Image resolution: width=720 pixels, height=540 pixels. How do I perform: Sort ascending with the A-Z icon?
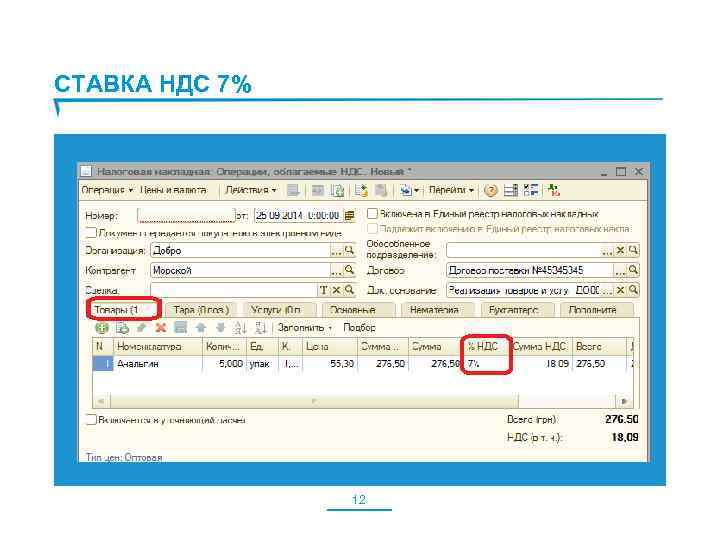tap(241, 328)
